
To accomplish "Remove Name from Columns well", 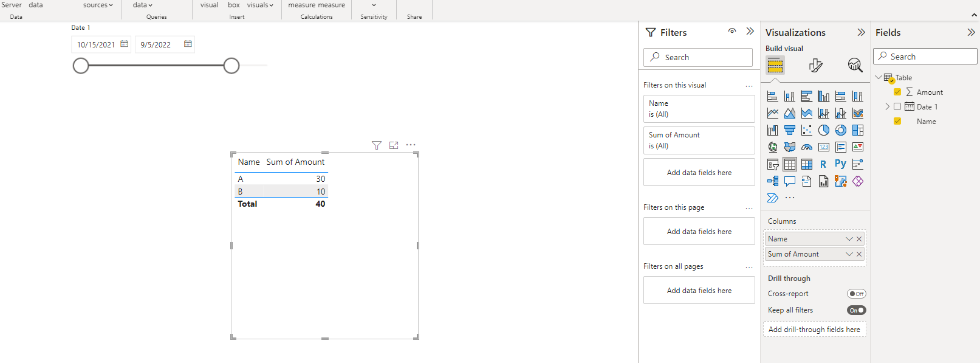I will 859,239.
